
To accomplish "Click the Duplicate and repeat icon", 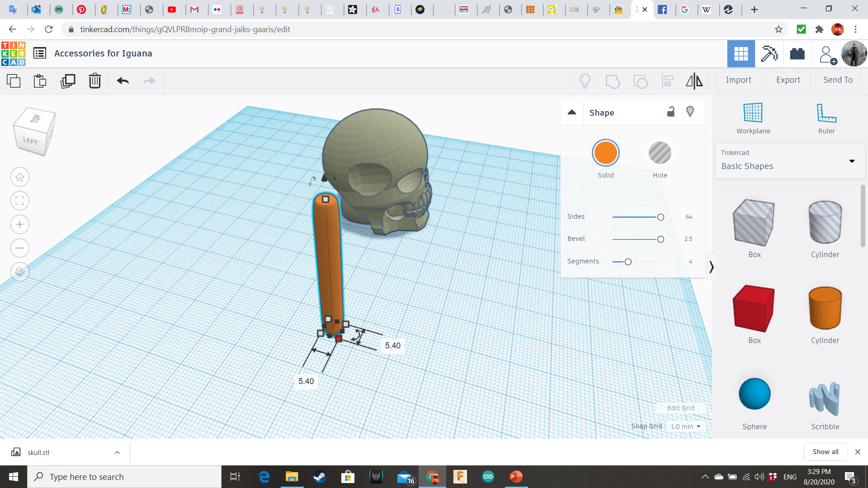I will click(68, 81).
